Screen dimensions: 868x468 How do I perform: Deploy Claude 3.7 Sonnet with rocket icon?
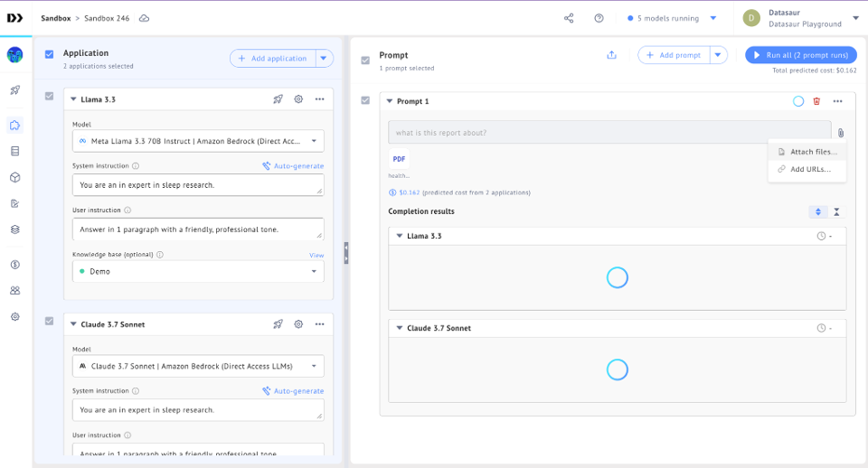[278, 324]
